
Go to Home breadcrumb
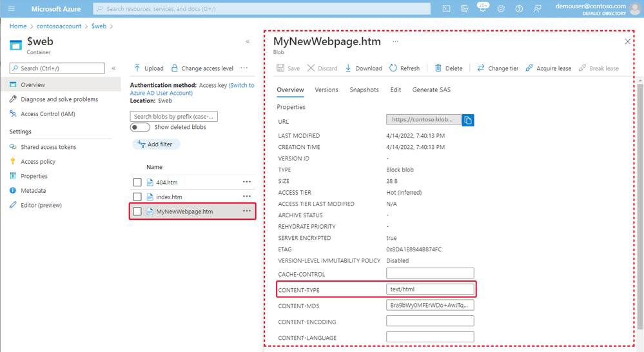click(17, 26)
